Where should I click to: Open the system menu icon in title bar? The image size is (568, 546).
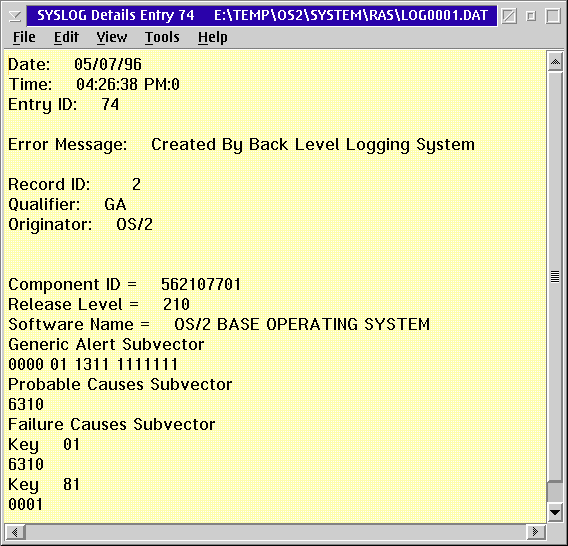coord(15,16)
